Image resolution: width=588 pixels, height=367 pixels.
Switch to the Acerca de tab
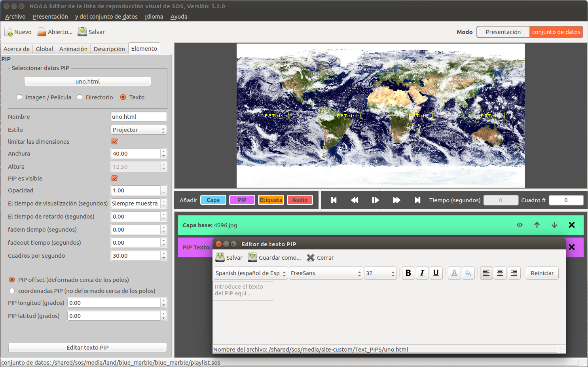pyautogui.click(x=17, y=49)
